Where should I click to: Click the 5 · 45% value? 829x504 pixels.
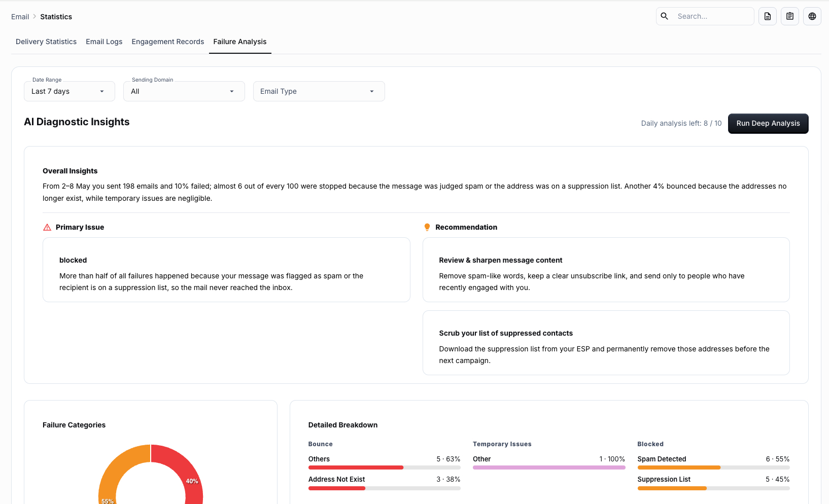click(x=778, y=479)
